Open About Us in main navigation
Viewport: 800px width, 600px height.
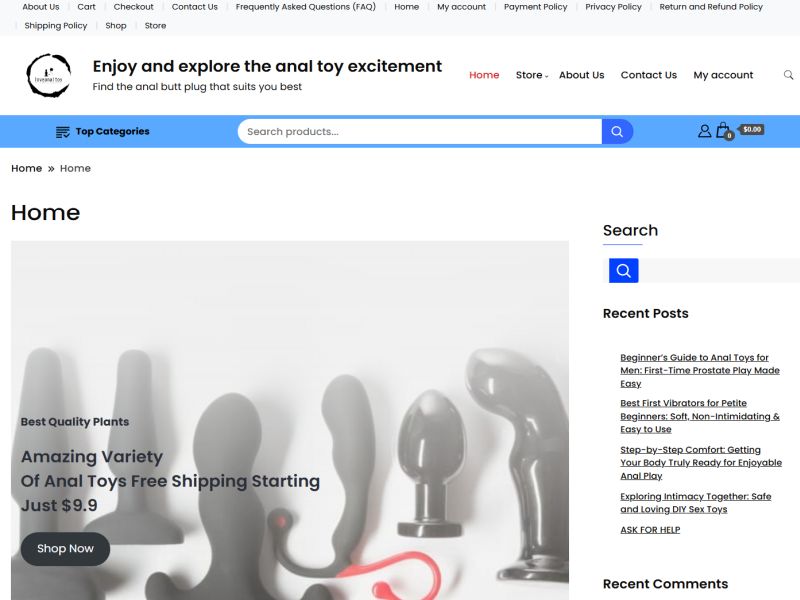pos(581,75)
